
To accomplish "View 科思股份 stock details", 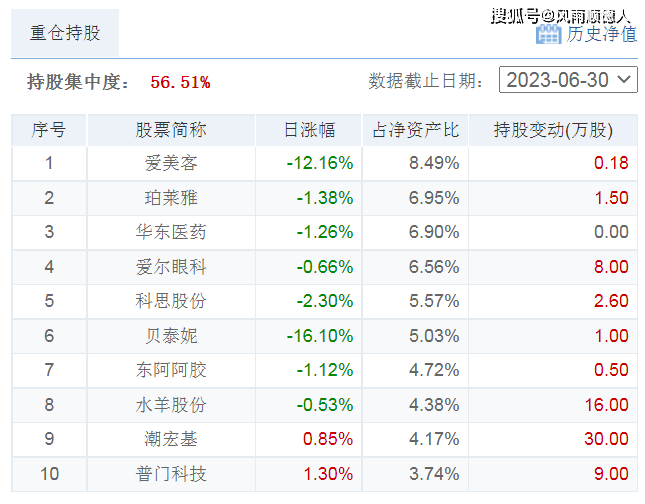I will pyautogui.click(x=171, y=301).
